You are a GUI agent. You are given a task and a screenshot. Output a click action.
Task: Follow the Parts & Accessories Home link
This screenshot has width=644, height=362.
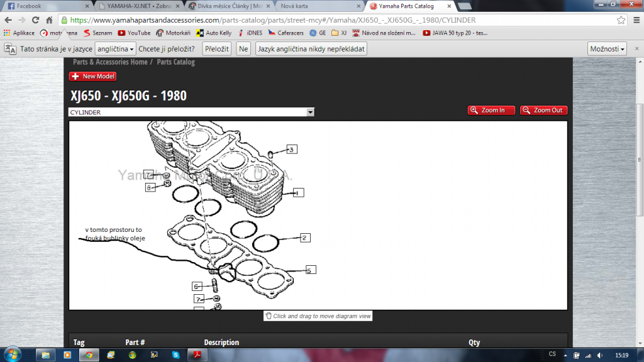(110, 62)
